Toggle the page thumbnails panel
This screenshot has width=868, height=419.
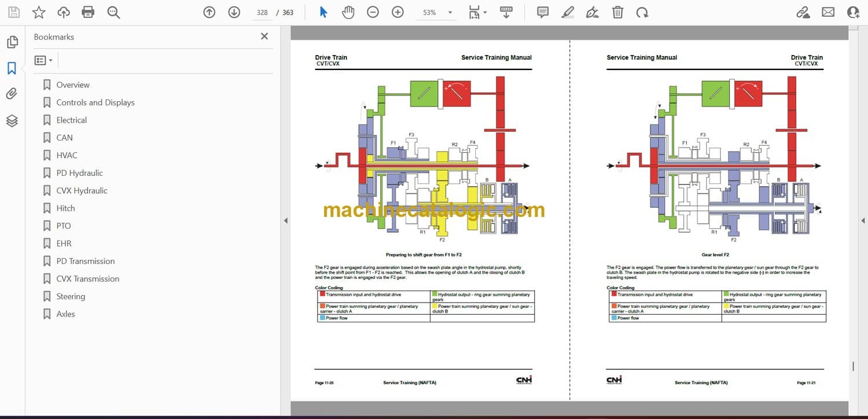tap(12, 42)
